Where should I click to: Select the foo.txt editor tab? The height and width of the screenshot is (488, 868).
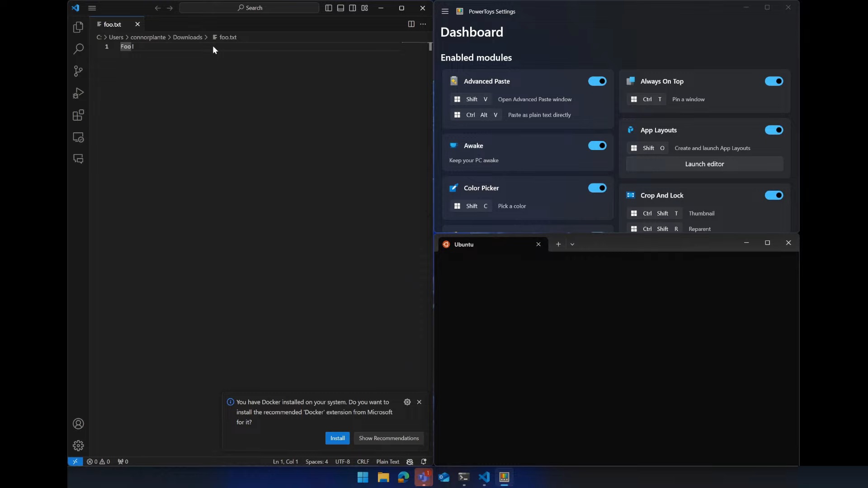pos(113,24)
